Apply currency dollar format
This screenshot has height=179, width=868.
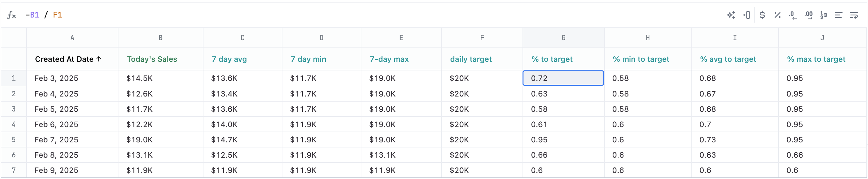[762, 15]
